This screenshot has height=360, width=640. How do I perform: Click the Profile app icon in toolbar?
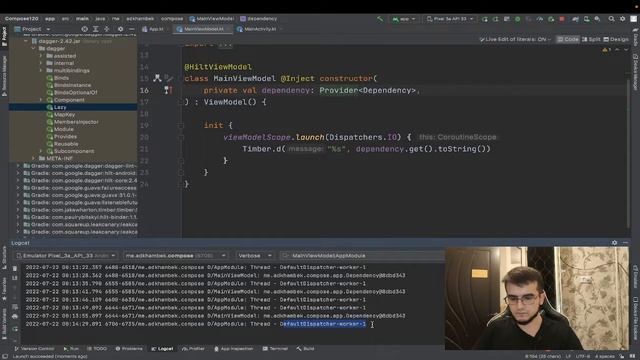click(x=540, y=19)
